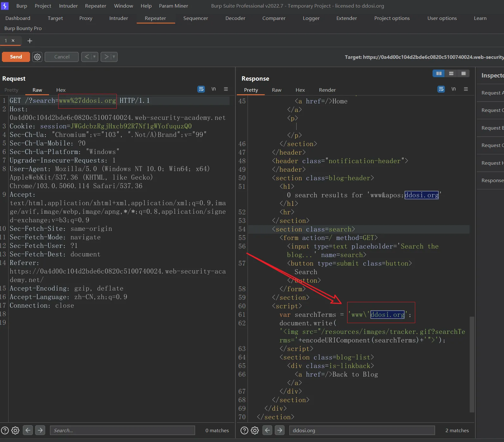Switch to Dashboard tab
The width and height of the screenshot is (504, 442).
(x=18, y=18)
